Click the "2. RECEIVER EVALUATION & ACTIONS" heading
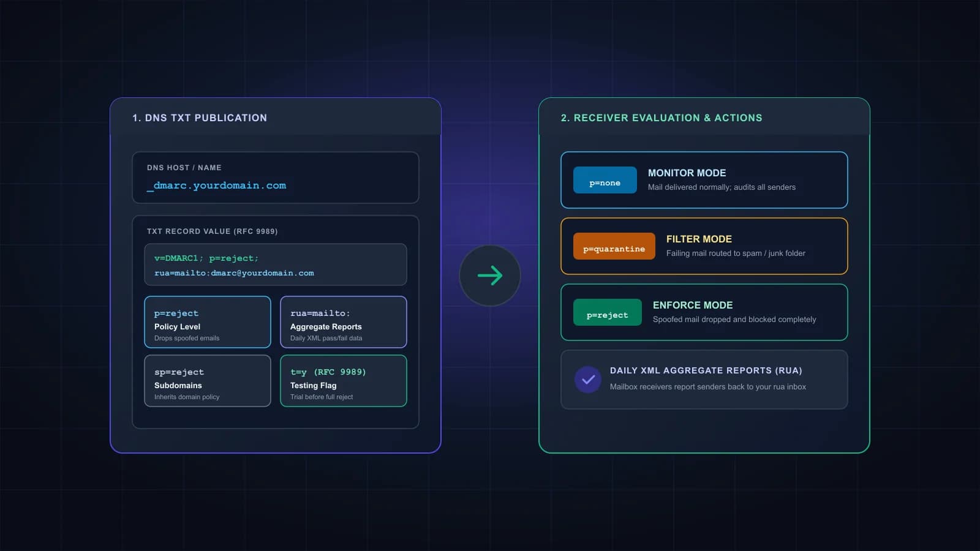Image resolution: width=980 pixels, height=551 pixels. 661,118
